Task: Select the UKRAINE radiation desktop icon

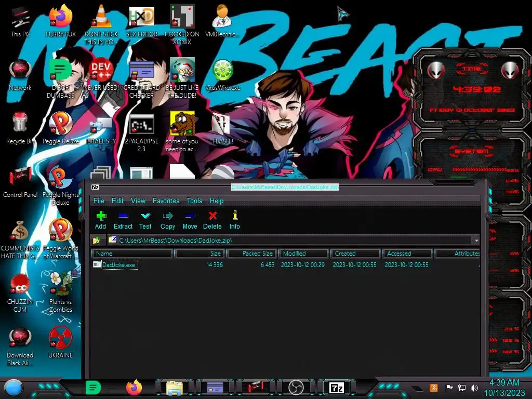Action: click(x=60, y=343)
